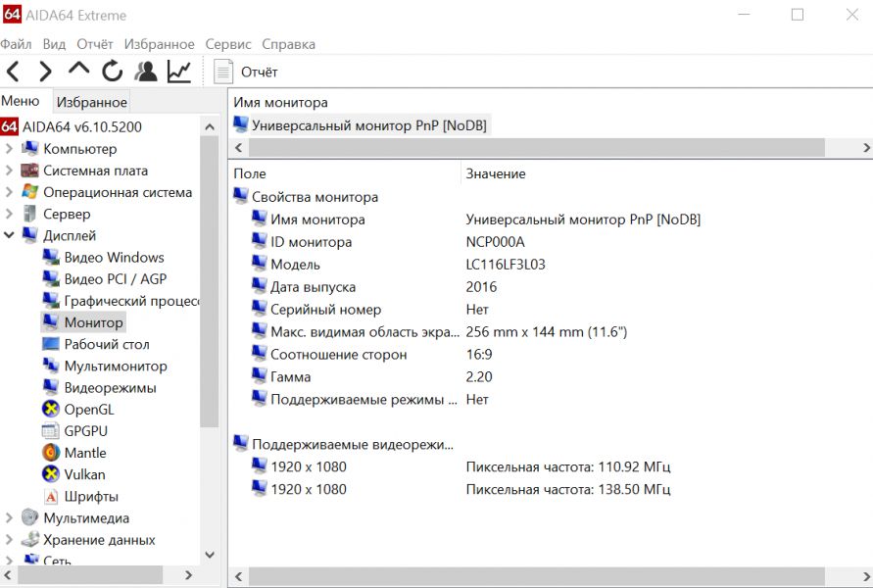Switch to the Избранное tab

click(91, 102)
